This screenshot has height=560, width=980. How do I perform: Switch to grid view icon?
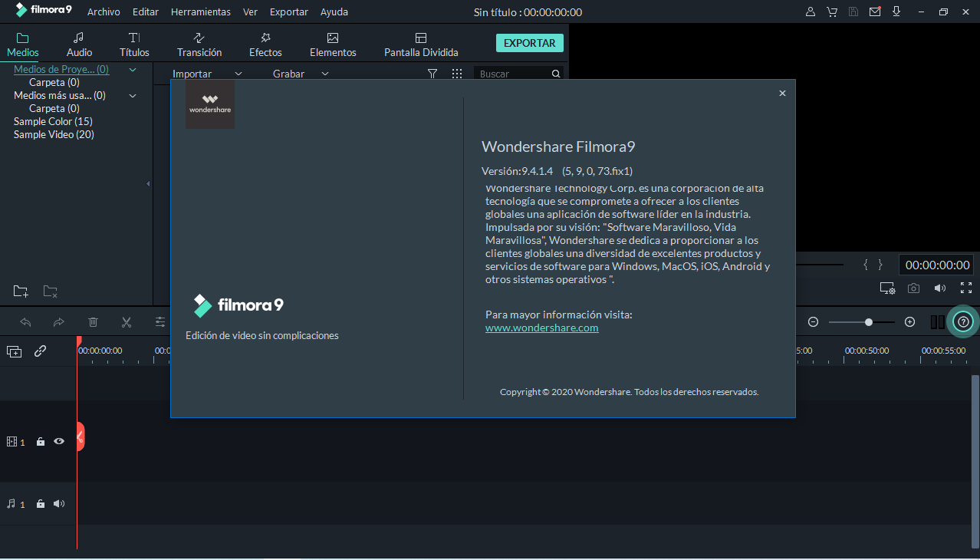pos(457,74)
